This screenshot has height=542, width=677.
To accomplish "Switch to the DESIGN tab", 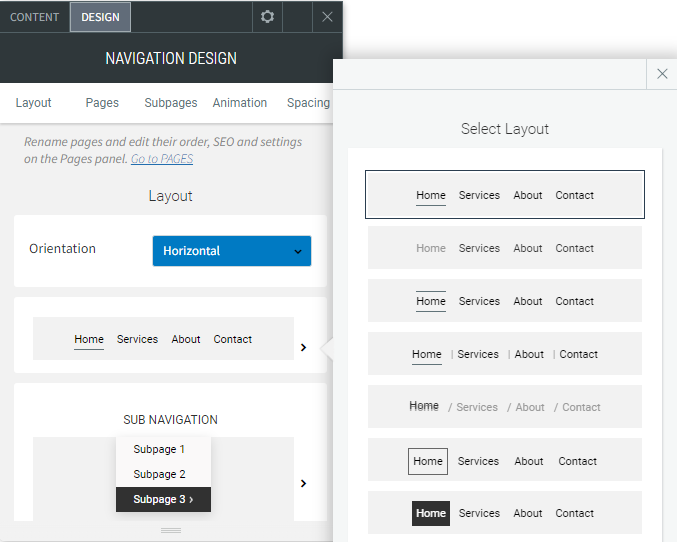I will coord(100,17).
